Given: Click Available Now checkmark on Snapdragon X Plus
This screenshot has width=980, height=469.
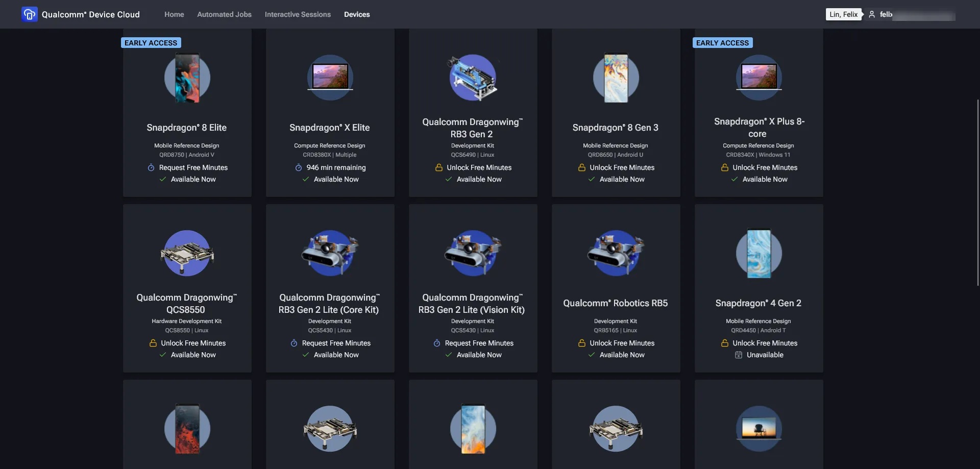Looking at the screenshot, I should click(734, 179).
